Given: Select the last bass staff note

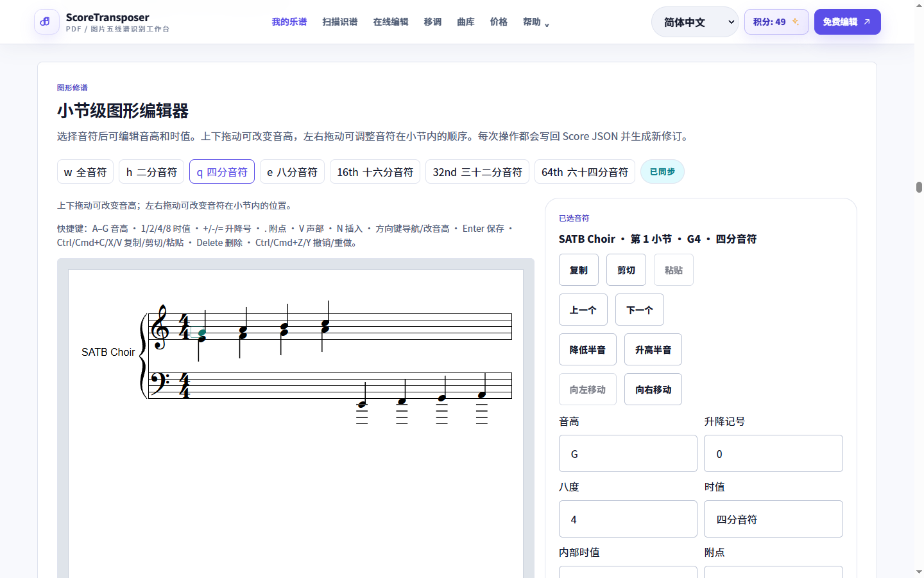Looking at the screenshot, I should 482,394.
